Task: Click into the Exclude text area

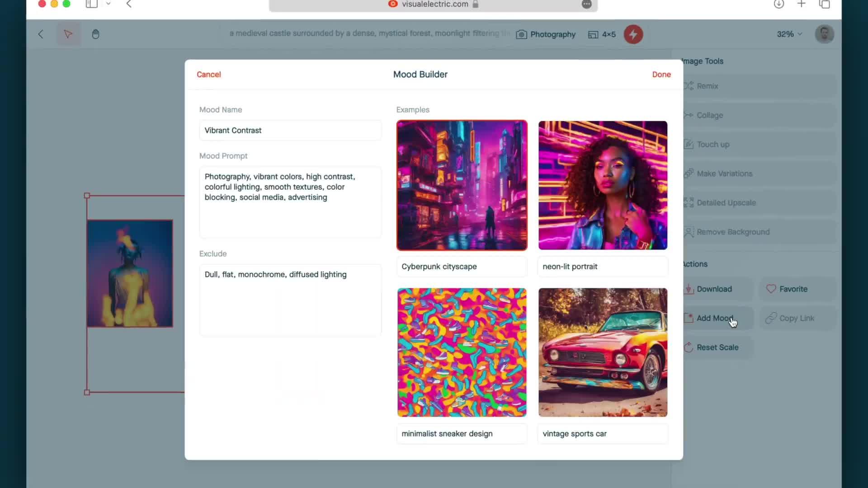Action: 290,300
